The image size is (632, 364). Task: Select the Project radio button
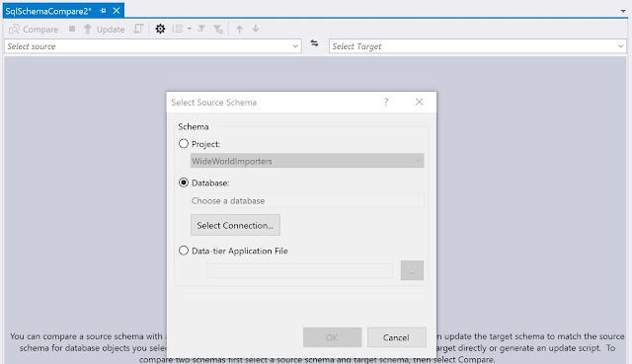[x=184, y=143]
